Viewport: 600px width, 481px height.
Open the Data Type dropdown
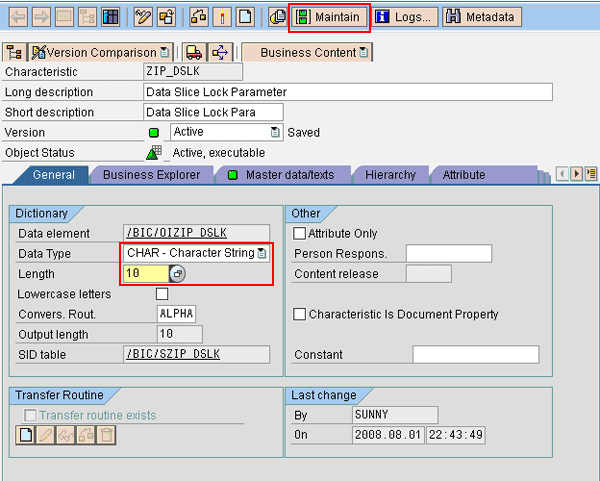[x=262, y=253]
